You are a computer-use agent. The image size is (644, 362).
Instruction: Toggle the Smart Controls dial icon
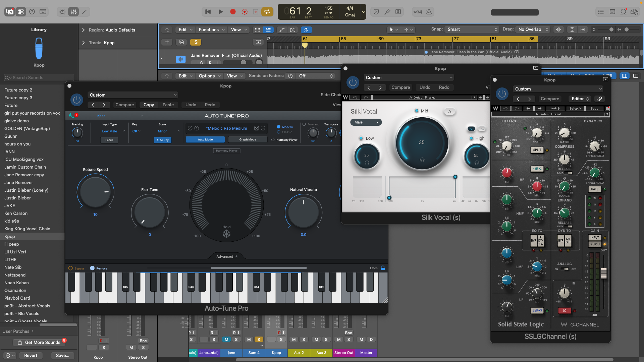[62, 12]
